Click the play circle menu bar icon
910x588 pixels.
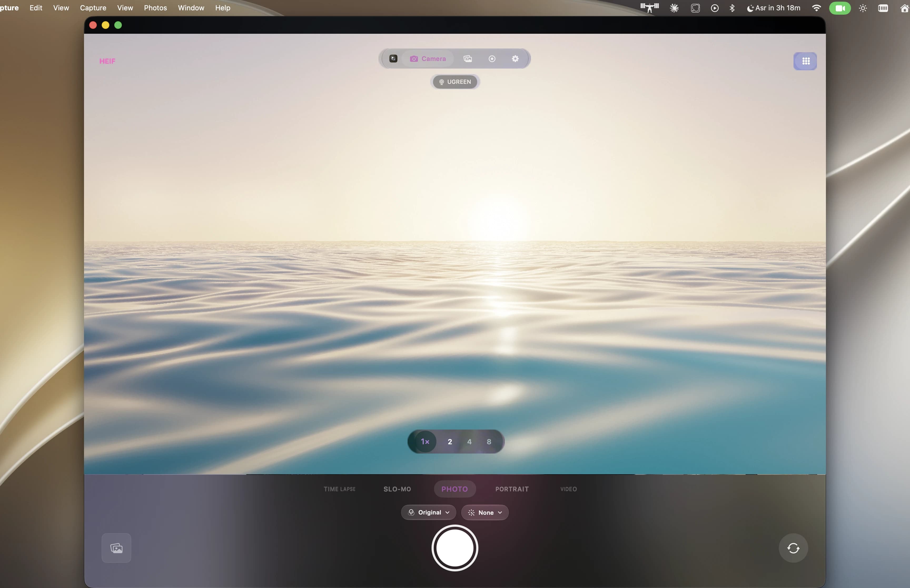click(715, 8)
